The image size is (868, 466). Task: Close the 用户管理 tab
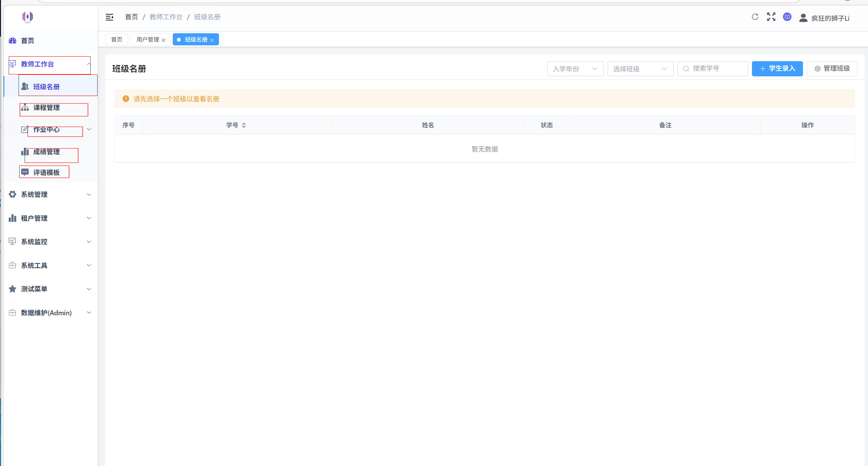click(164, 40)
